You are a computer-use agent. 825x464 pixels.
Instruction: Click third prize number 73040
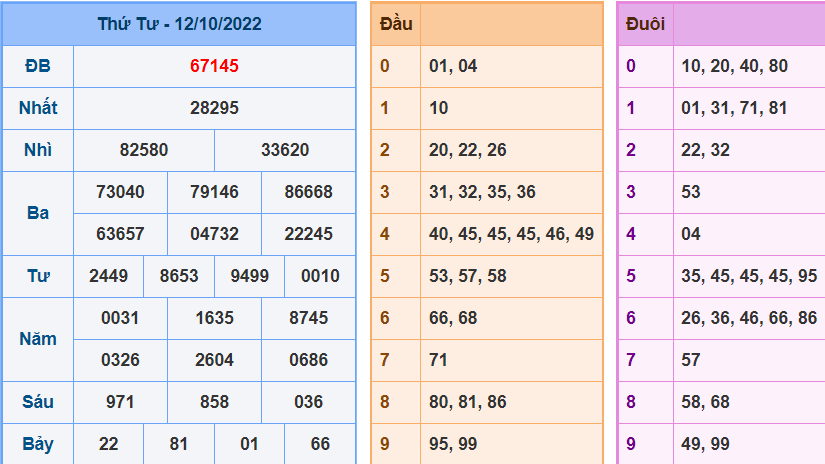[x=120, y=192]
